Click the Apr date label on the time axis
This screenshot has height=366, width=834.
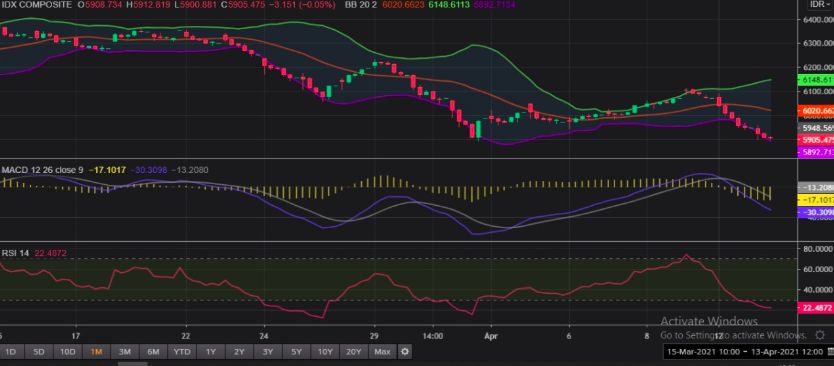pos(491,336)
